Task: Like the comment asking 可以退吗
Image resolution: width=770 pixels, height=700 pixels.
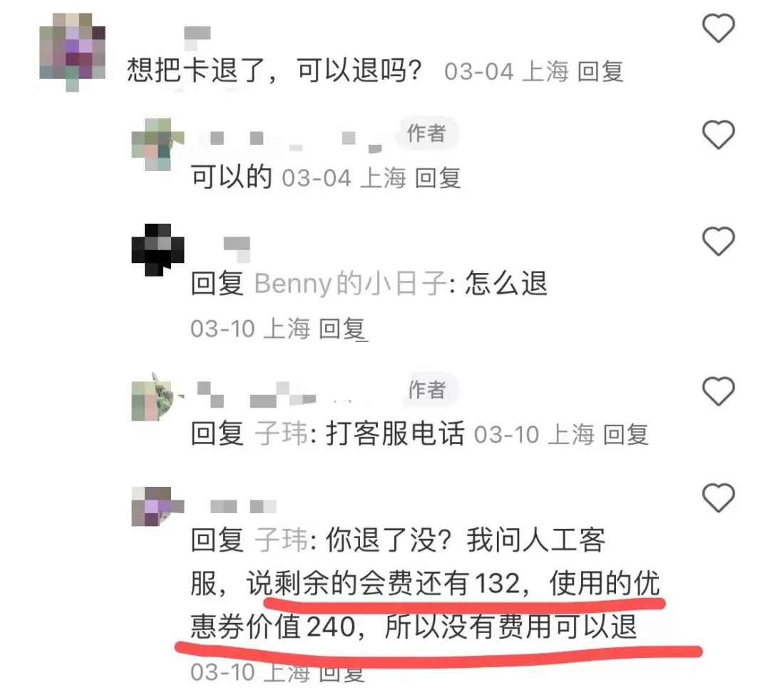Action: [719, 28]
